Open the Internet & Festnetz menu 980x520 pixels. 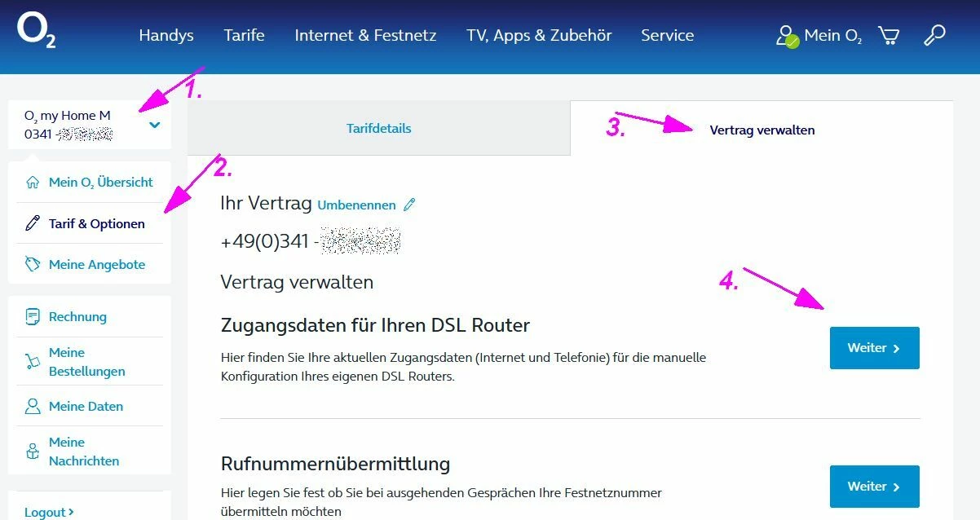point(365,35)
